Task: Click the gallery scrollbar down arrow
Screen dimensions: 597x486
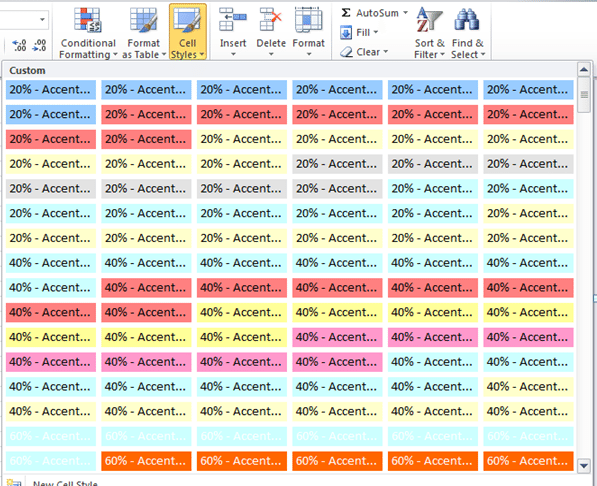Action: pos(583,465)
